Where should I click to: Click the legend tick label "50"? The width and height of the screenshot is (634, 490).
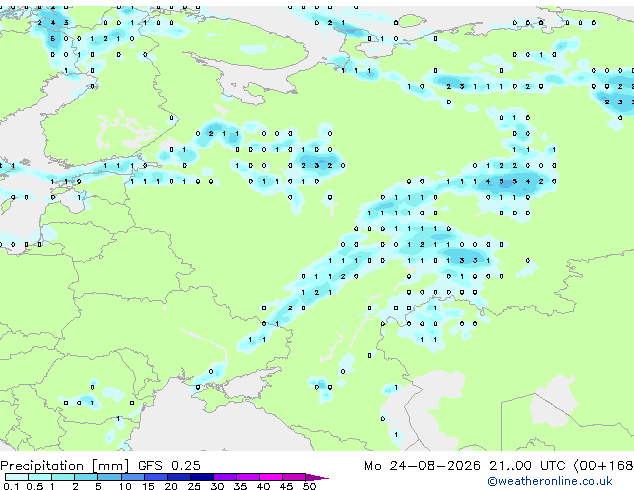coord(310,486)
